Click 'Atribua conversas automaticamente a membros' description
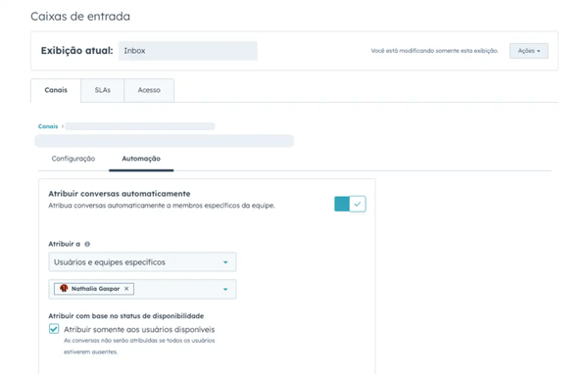This screenshot has height=374, width=588. point(162,206)
